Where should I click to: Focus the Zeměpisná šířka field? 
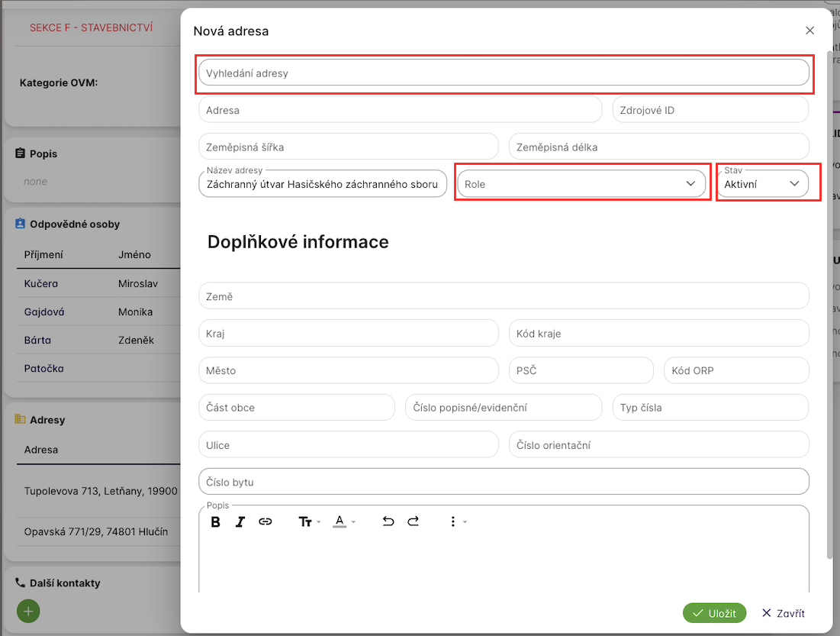(348, 147)
